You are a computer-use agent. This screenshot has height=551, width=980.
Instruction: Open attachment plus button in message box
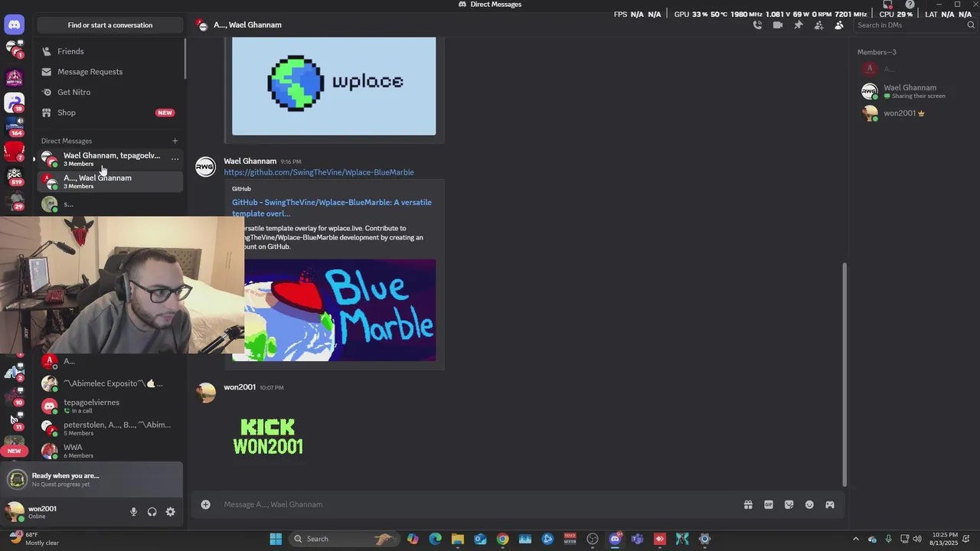click(205, 504)
